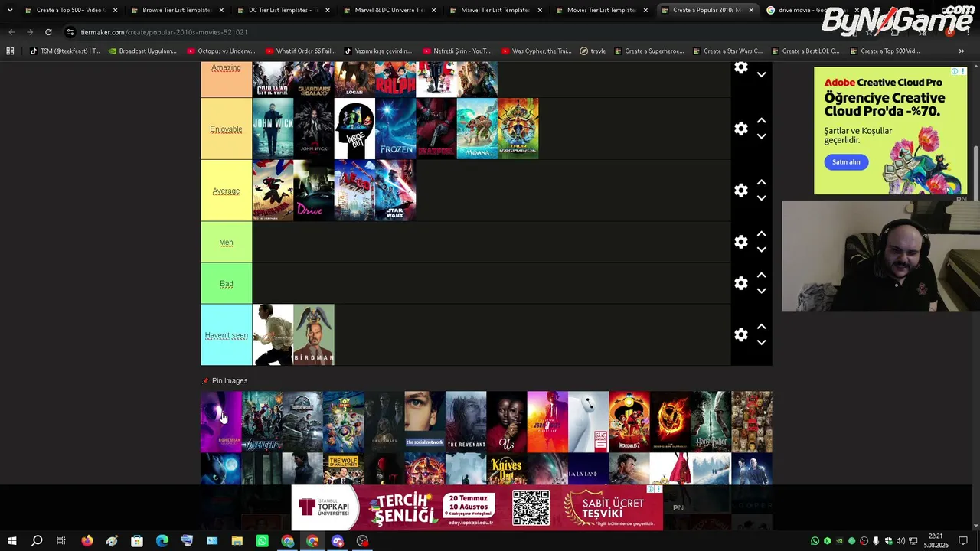
Task: Open settings gear for the Bad tier
Action: tap(740, 283)
